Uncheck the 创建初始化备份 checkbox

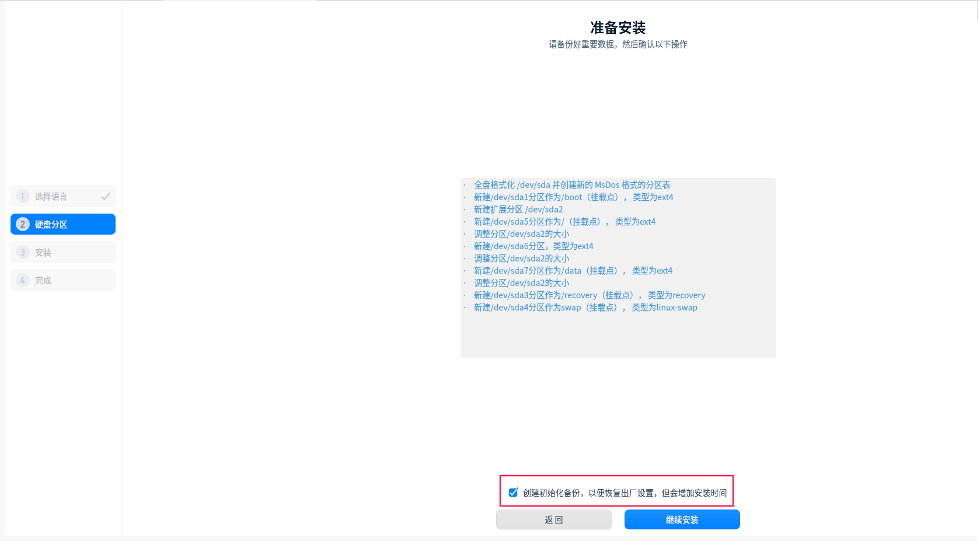(x=513, y=493)
